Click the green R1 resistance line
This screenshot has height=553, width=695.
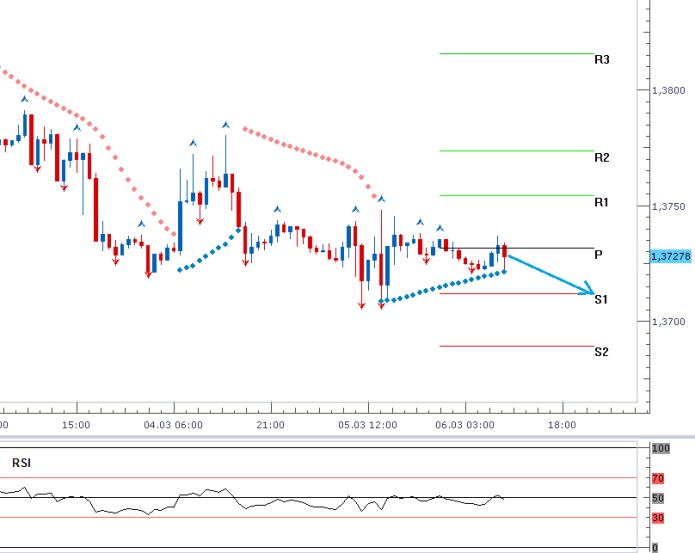click(x=516, y=195)
